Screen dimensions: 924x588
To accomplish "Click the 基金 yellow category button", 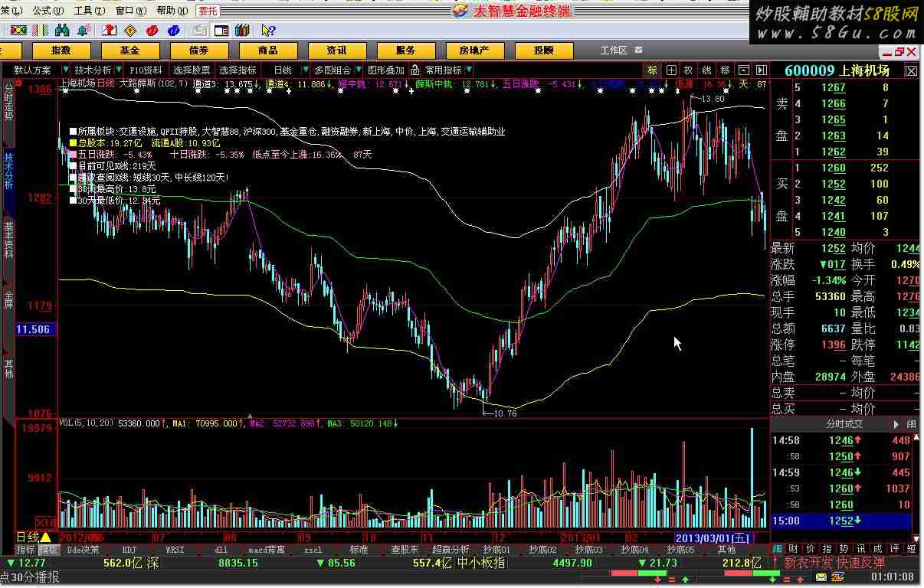I will pyautogui.click(x=129, y=51).
